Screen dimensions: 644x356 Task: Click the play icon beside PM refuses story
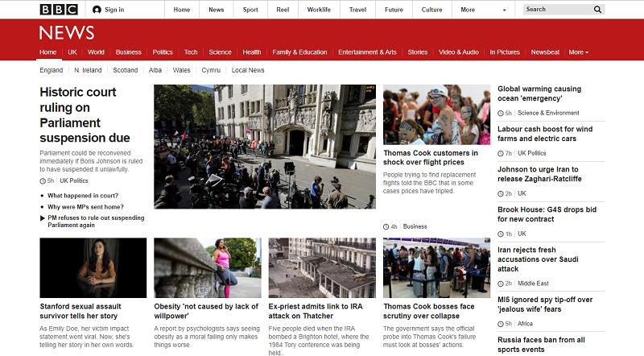tap(43, 218)
